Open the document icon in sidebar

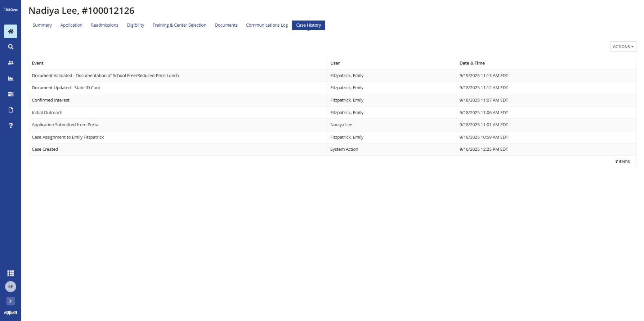(x=10, y=110)
